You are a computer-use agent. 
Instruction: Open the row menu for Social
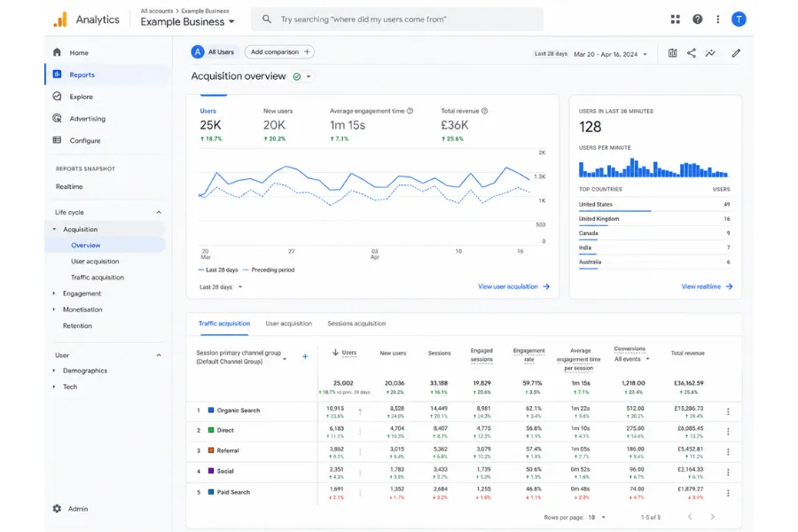(728, 473)
